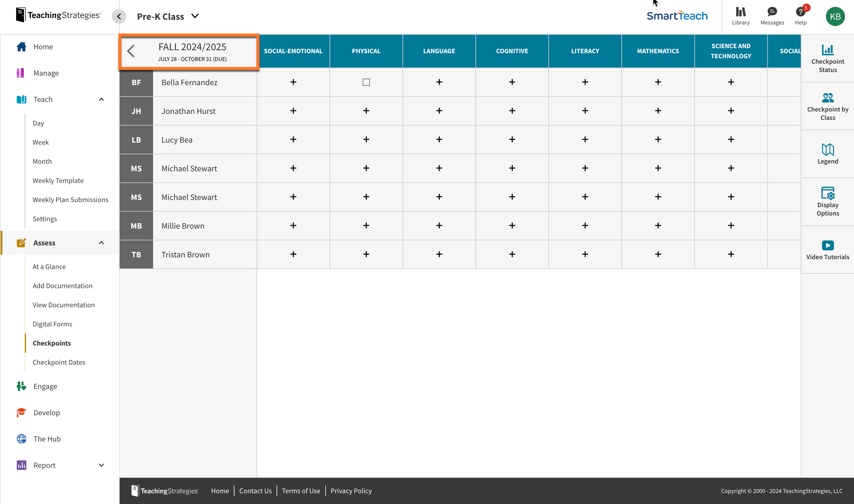Collapse the Teach menu section
Viewport: 854px width, 504px height.
coord(101,100)
